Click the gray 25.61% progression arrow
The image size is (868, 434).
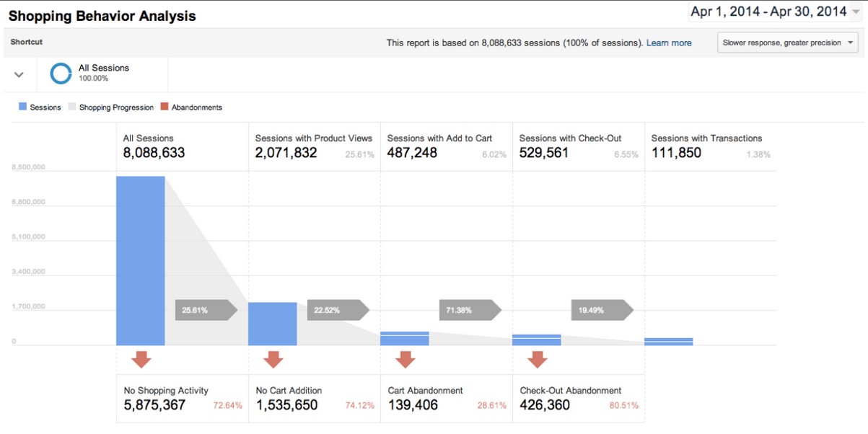[207, 310]
